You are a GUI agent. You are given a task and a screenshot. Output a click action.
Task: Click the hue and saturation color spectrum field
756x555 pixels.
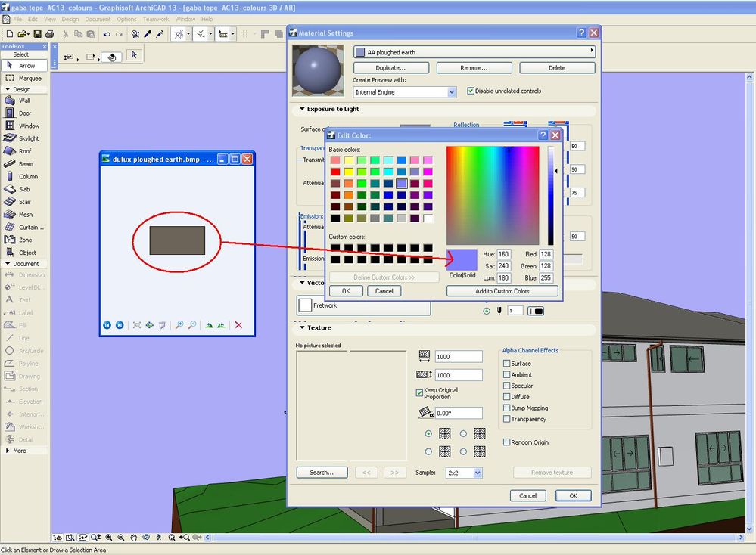tap(492, 196)
